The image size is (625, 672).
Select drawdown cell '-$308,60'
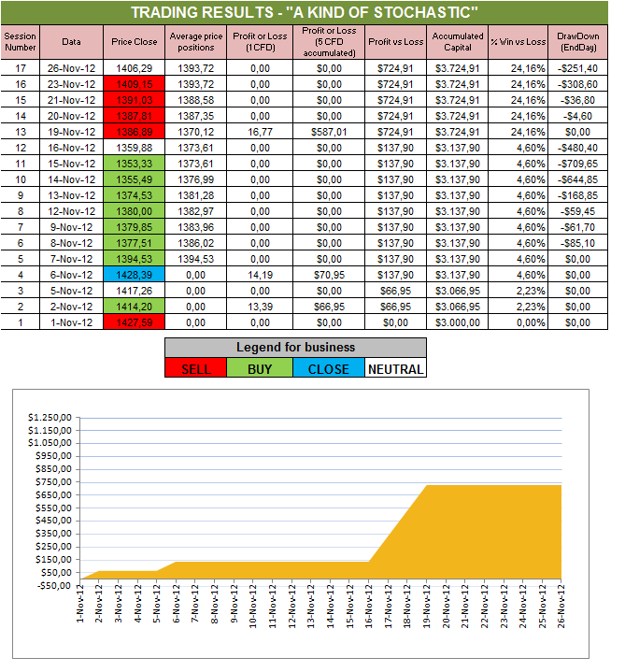(578, 84)
